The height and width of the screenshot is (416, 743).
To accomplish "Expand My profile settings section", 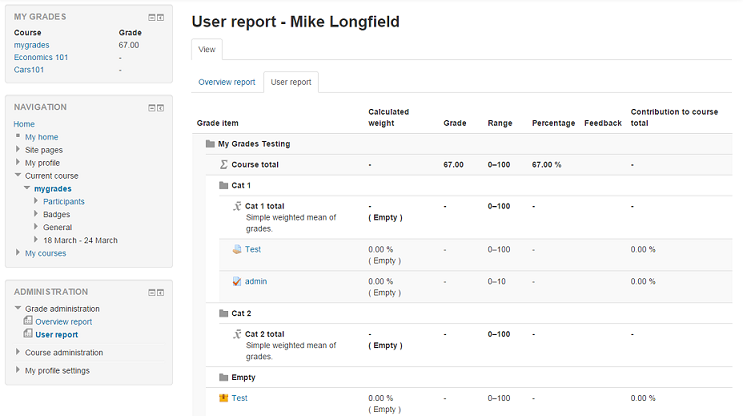I will pos(18,370).
